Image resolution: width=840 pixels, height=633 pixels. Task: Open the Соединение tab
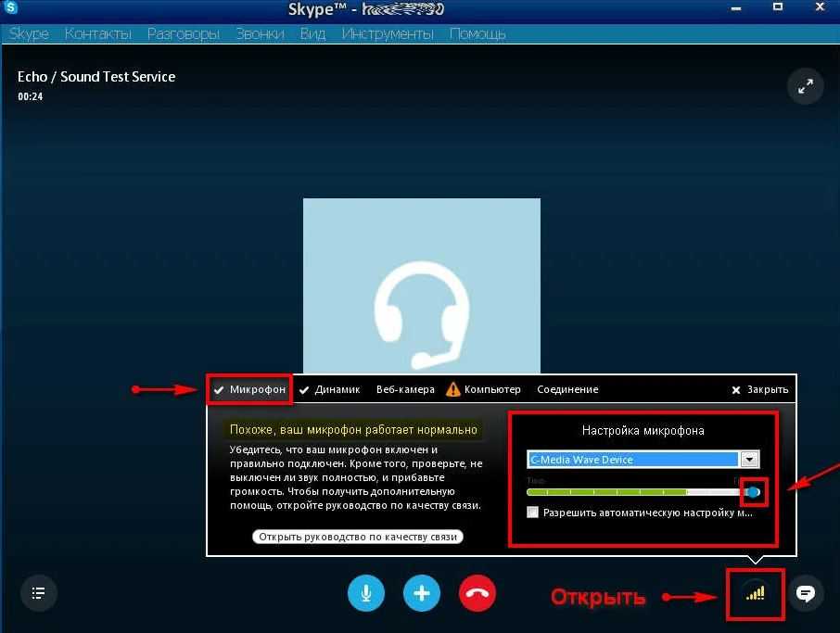pyautogui.click(x=567, y=389)
